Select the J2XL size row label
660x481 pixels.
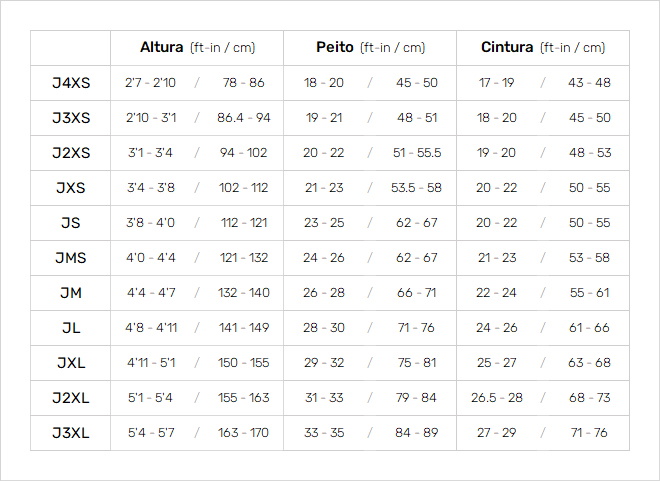pos(71,397)
